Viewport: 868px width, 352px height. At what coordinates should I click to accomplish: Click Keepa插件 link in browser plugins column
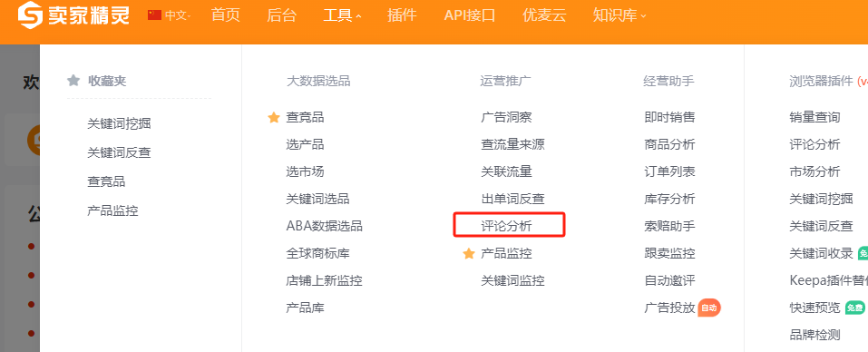(828, 280)
